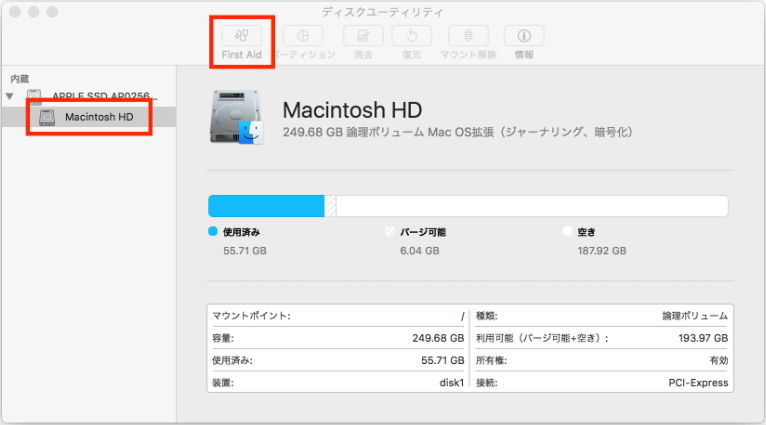The image size is (766, 425).
Task: Open the 情報 info toolbar button
Action: coord(524,36)
